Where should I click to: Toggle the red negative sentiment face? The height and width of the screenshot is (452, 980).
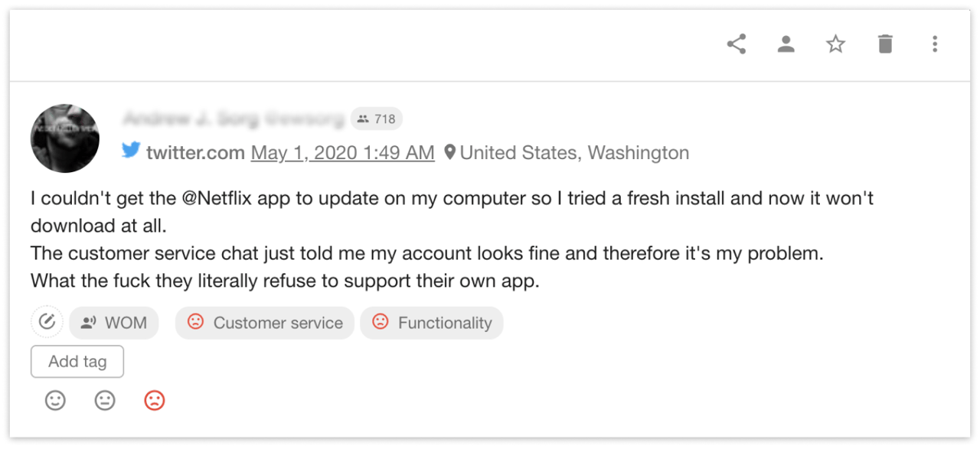pos(155,400)
